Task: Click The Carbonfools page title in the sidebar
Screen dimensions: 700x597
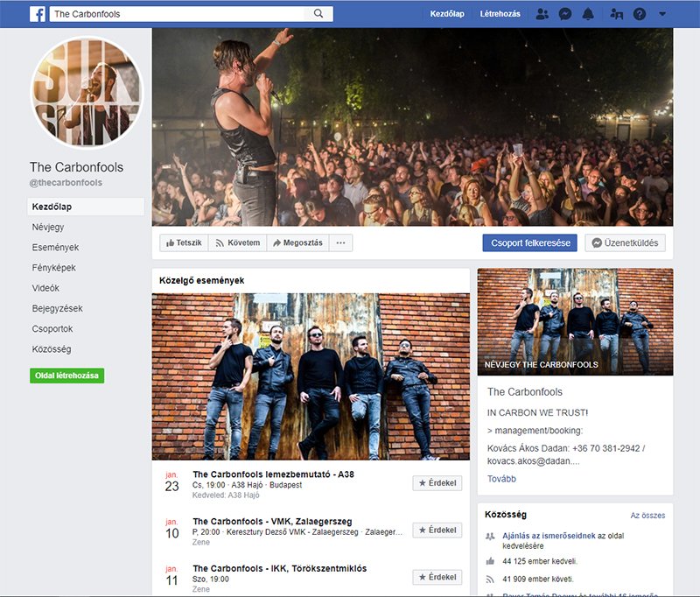Action: [76, 167]
